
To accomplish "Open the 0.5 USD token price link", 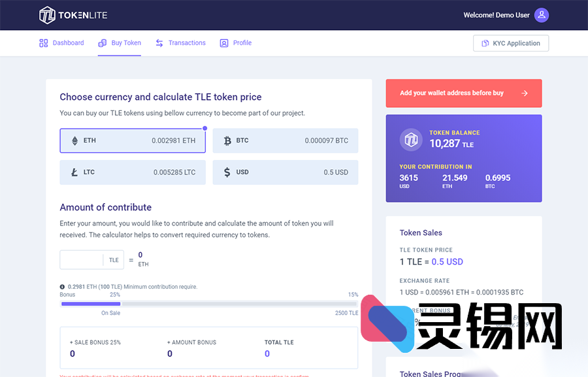I will point(447,261).
